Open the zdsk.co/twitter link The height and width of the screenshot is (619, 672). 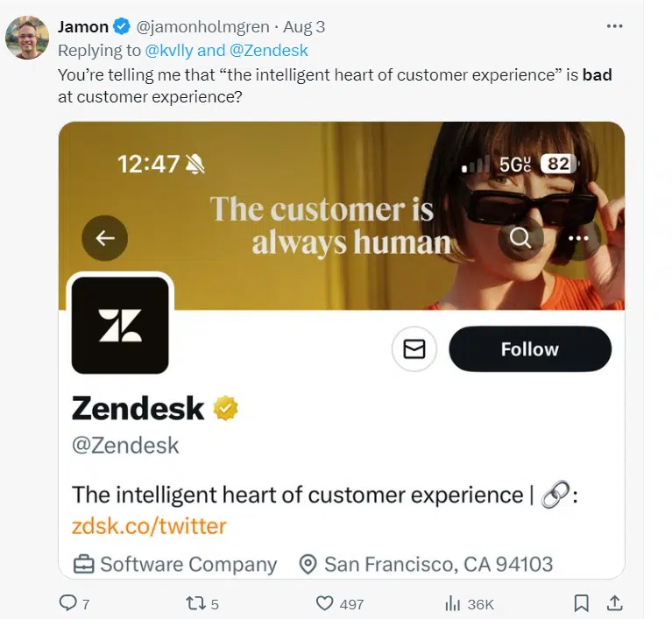[149, 526]
